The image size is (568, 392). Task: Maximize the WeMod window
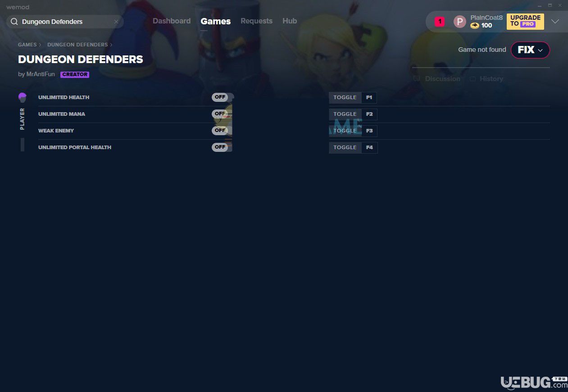pyautogui.click(x=550, y=5)
